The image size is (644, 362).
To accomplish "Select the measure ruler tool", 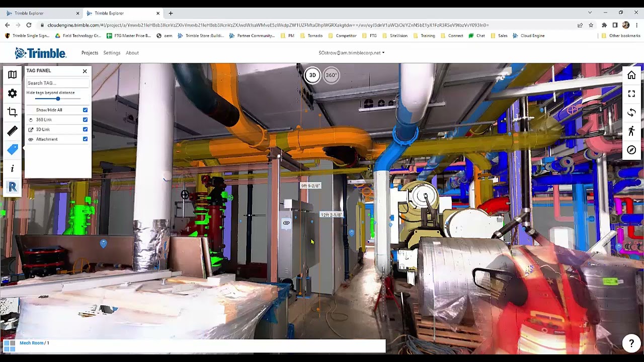I will click(x=12, y=131).
